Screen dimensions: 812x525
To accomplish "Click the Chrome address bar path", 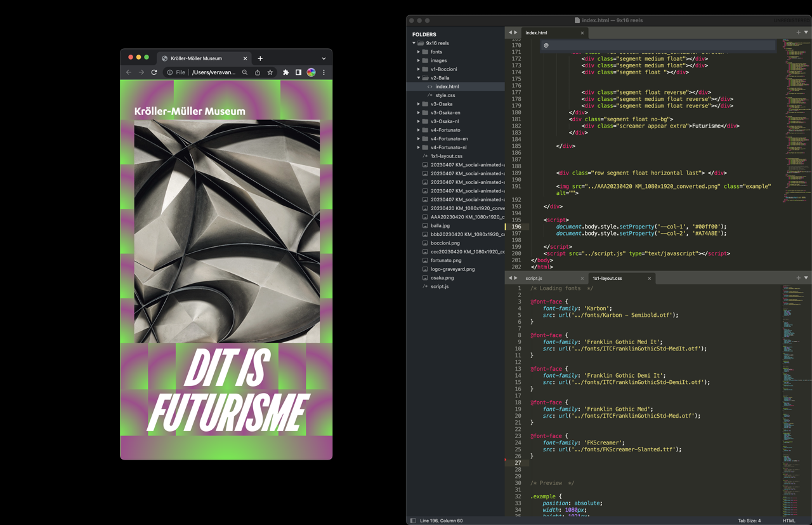I will [x=213, y=72].
